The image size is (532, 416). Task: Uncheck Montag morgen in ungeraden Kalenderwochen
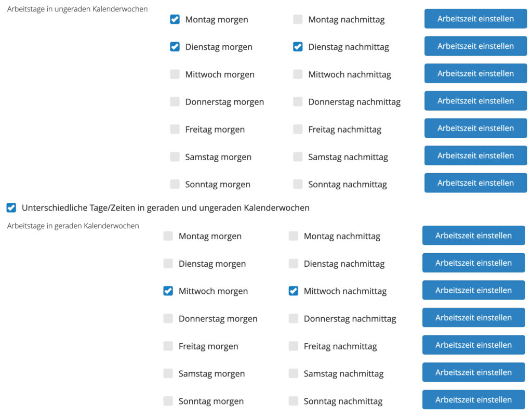175,19
